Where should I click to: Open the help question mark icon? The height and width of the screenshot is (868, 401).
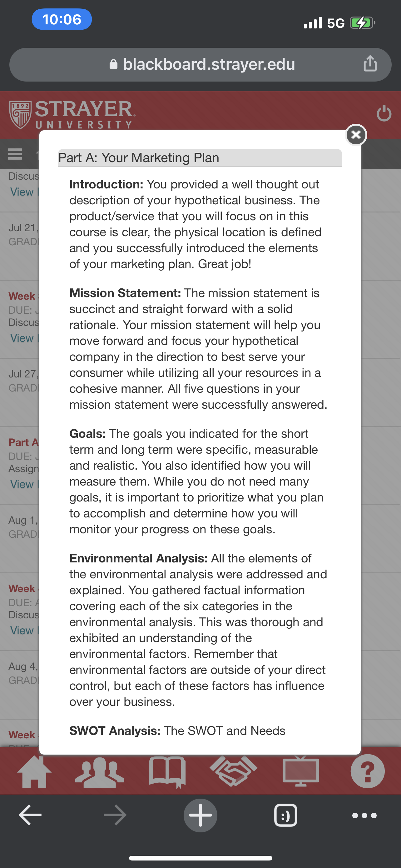coord(367,771)
